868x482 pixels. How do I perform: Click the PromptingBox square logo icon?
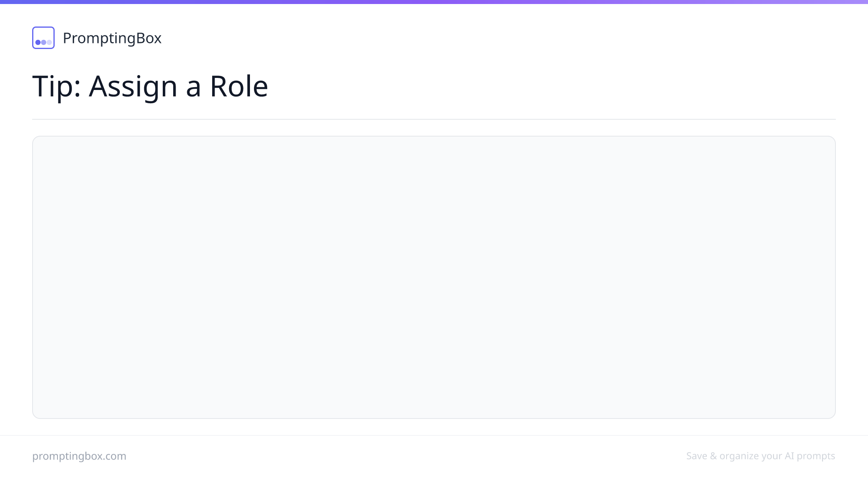coord(43,38)
